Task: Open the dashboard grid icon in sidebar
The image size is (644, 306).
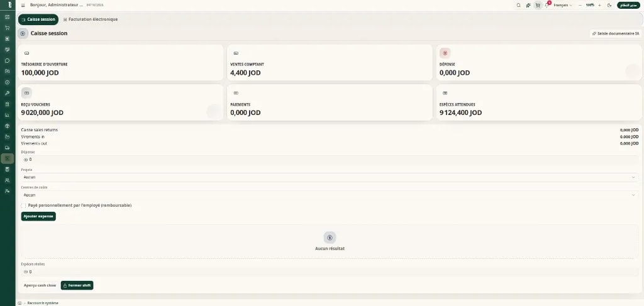Action: 7,17
